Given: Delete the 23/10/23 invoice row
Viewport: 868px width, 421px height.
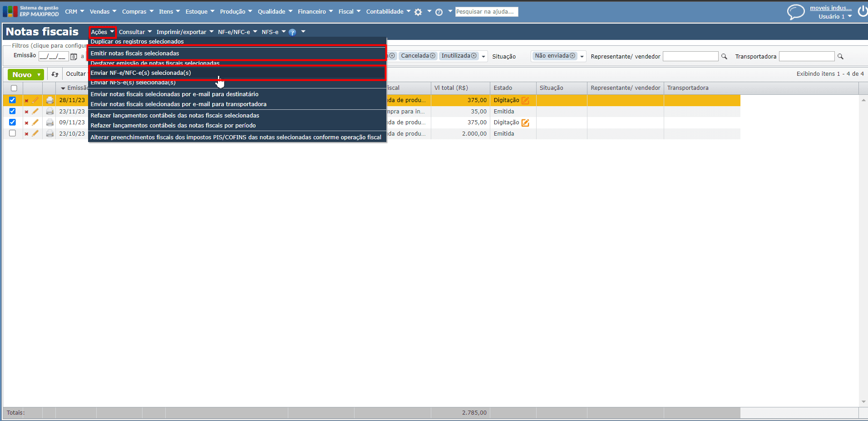Looking at the screenshot, I should 26,134.
